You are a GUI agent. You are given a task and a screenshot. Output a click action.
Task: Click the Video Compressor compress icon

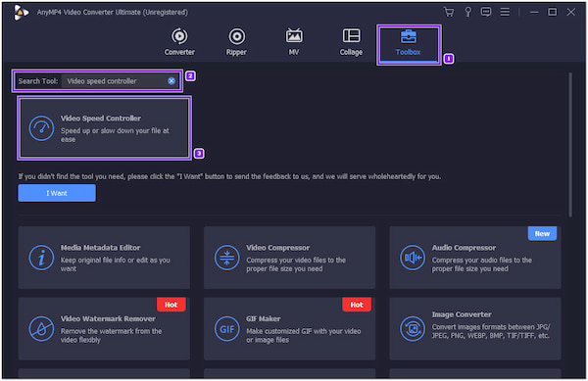(x=227, y=258)
